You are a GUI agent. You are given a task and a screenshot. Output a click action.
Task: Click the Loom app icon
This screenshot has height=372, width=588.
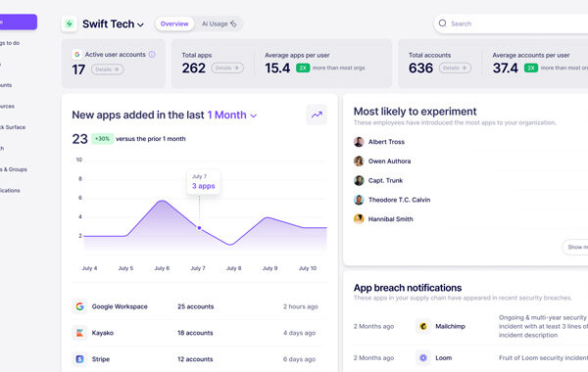(423, 357)
